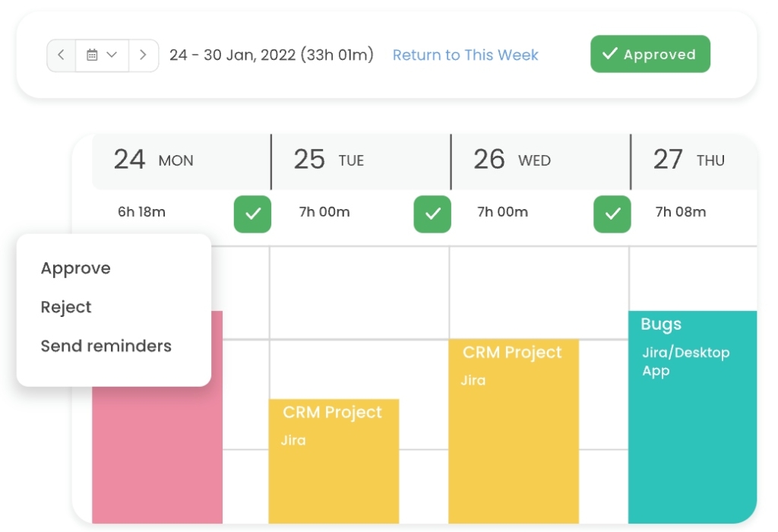778x532 pixels.
Task: Select Approve from the context menu
Action: (x=76, y=268)
